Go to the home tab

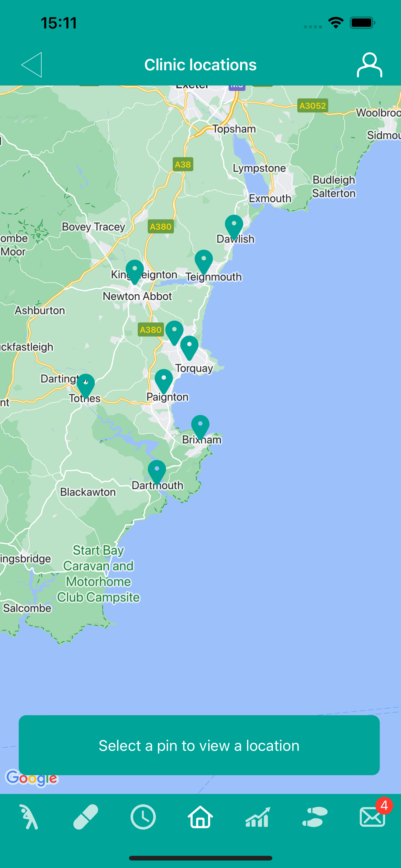[200, 817]
